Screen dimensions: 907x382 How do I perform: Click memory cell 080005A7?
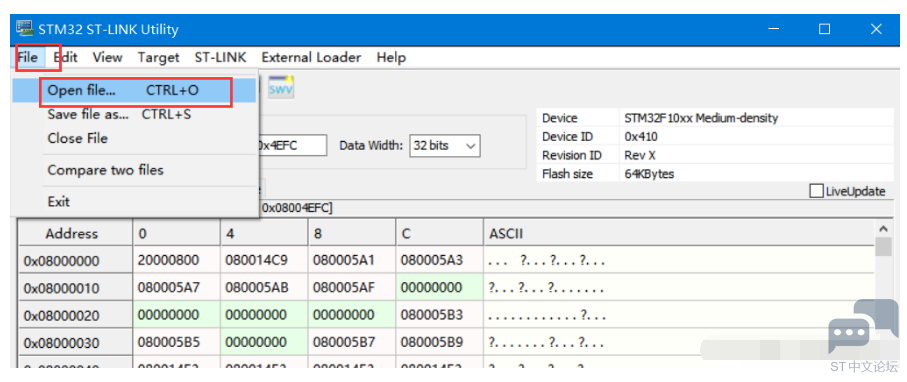[176, 288]
